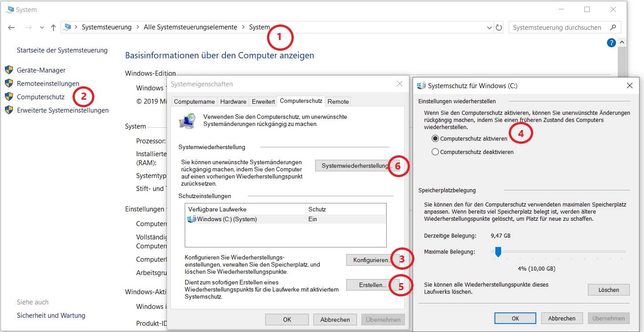Viewport: 644px width, 332px height.
Task: Click the Verfügbare Laufwerke column header
Action: pos(245,209)
